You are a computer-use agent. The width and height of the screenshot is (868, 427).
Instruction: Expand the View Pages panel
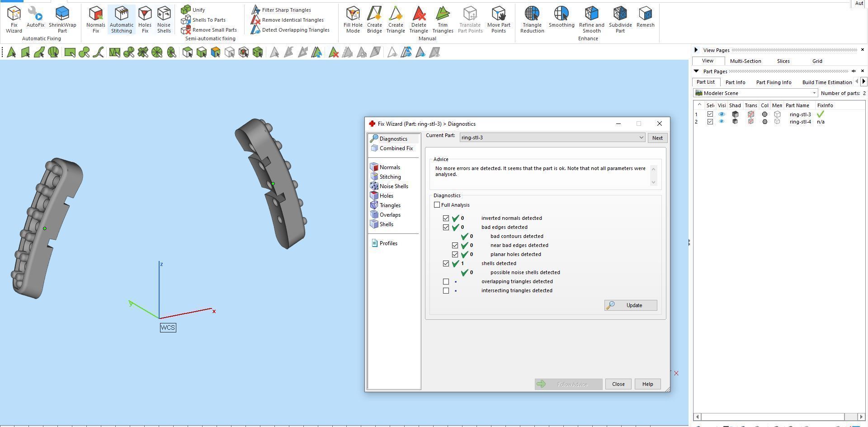tap(696, 50)
